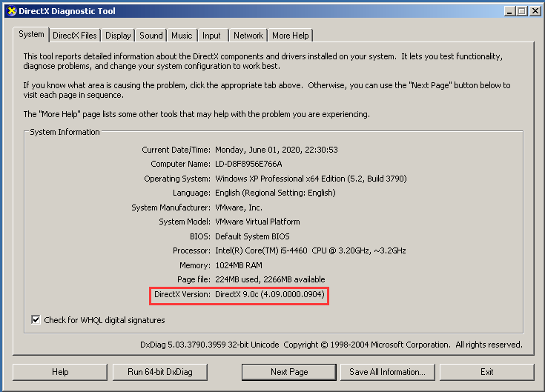Open the Network tab
Screen dimensions: 545x392
248,36
